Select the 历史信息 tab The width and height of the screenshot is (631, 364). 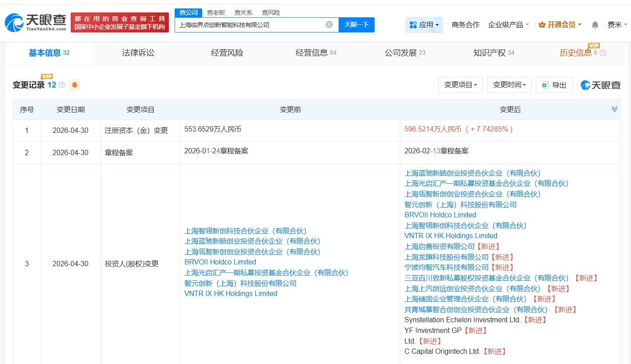pyautogui.click(x=576, y=53)
